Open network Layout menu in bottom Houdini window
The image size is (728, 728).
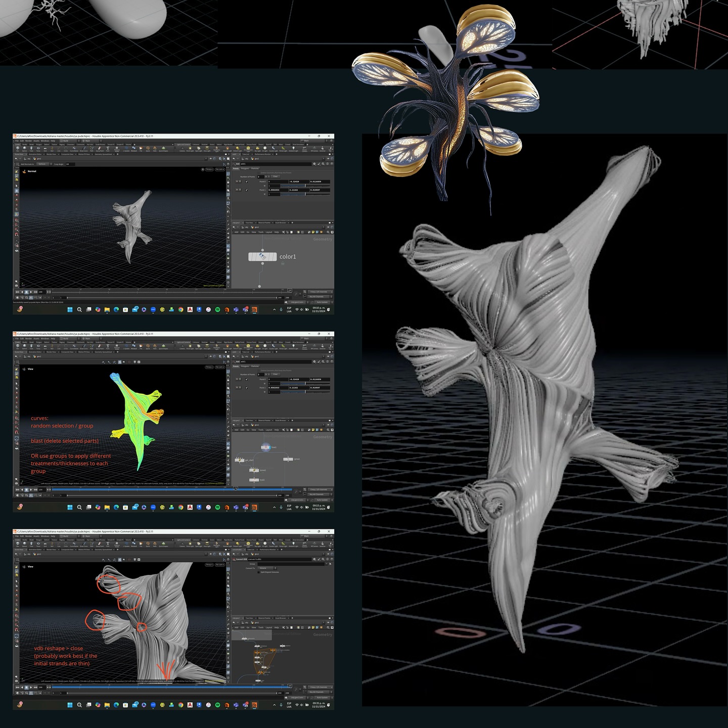pyautogui.click(x=269, y=627)
